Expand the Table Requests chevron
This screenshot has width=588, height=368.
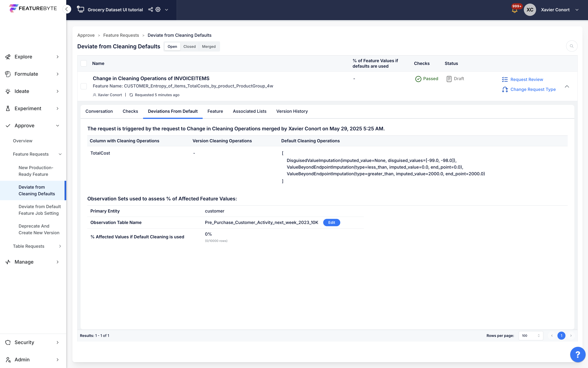60,246
